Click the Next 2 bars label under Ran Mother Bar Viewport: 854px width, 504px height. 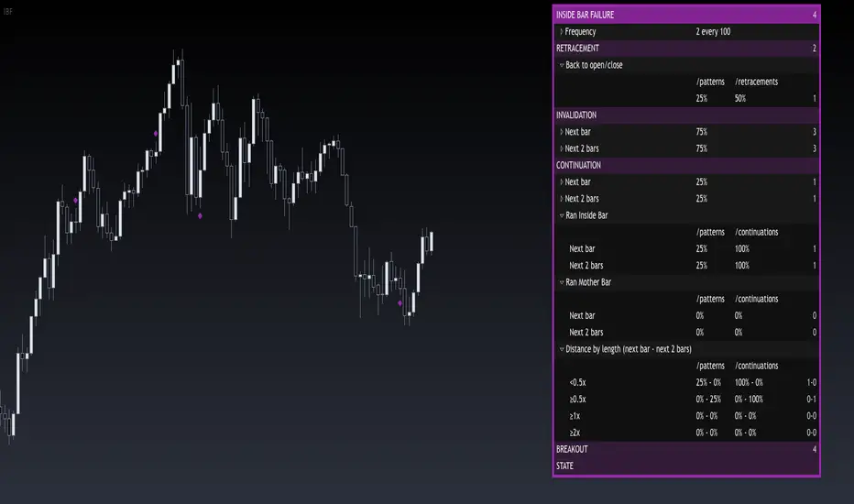586,333
